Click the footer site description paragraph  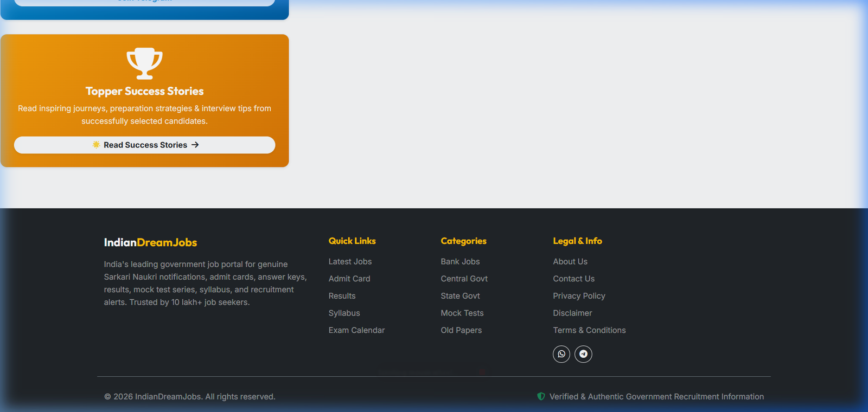[206, 284]
